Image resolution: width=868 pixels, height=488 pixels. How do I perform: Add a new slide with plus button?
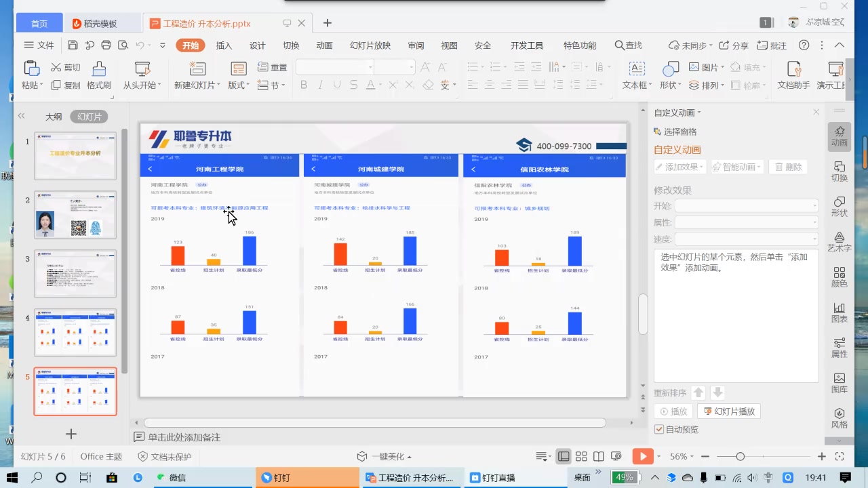(x=71, y=434)
